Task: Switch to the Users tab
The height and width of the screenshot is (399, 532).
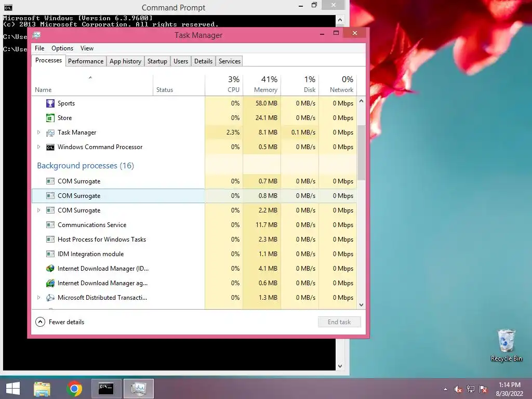Action: click(180, 61)
